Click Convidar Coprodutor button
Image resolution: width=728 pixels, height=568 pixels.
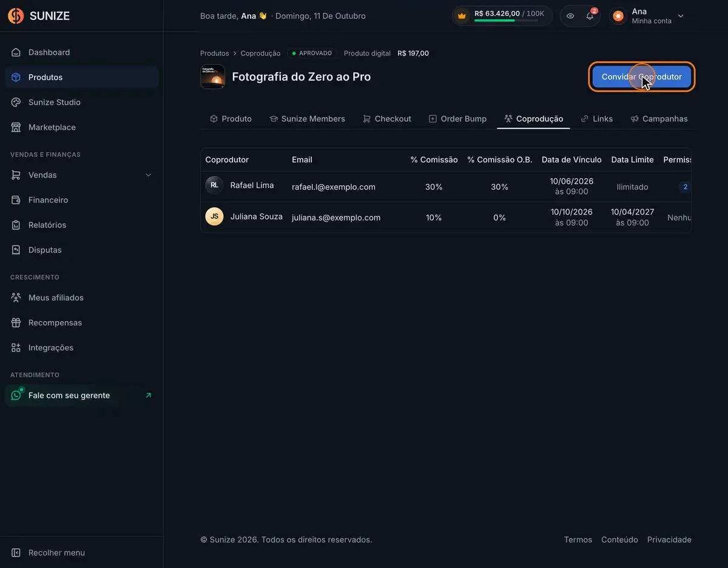(642, 77)
